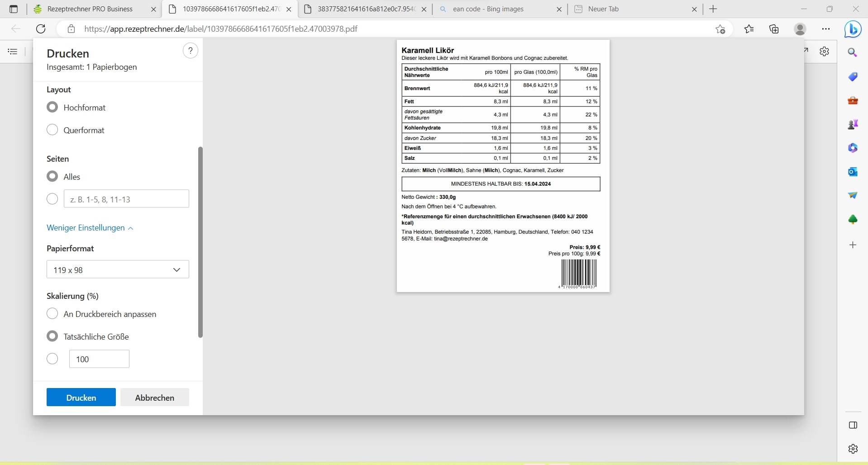Open the green tree sidebar icon

tap(853, 219)
